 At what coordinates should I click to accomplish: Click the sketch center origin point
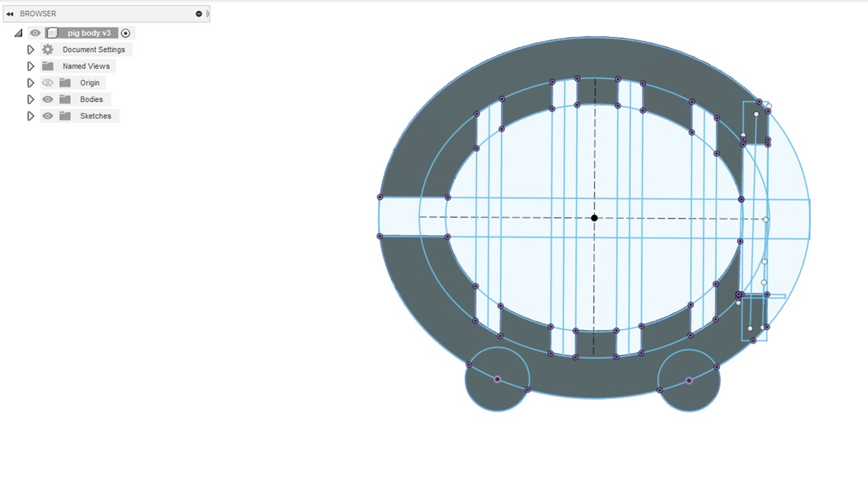click(595, 218)
